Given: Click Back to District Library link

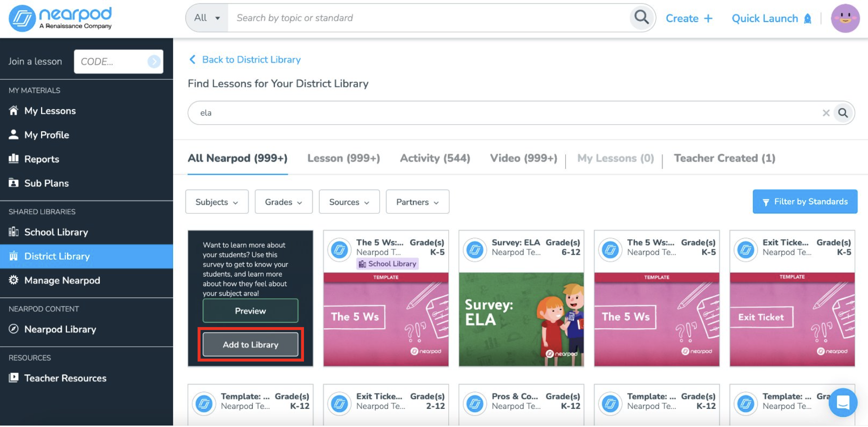Looking at the screenshot, I should point(251,59).
